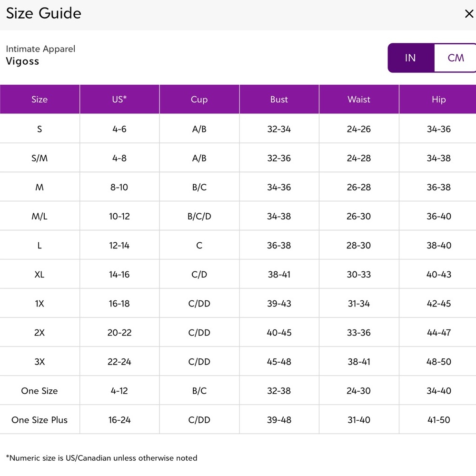Click the Cup column header

(x=199, y=99)
